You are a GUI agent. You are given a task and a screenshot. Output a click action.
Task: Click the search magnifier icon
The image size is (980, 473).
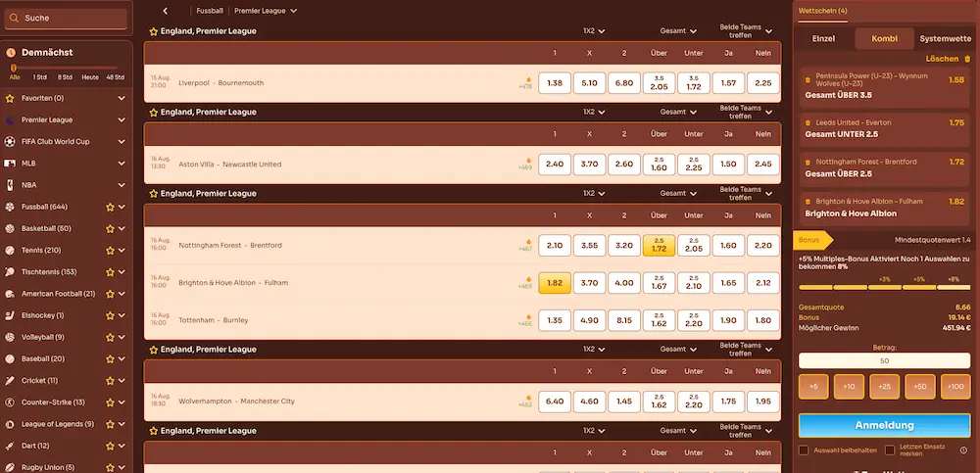pos(15,19)
